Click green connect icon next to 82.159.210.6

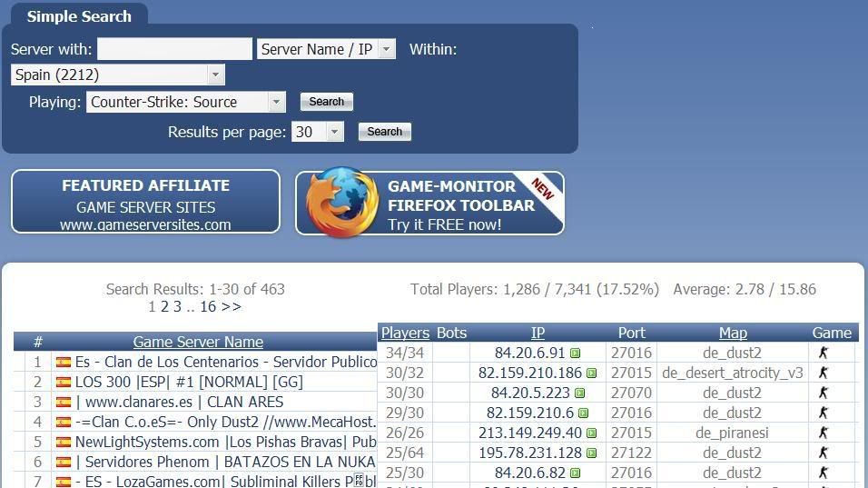583,413
